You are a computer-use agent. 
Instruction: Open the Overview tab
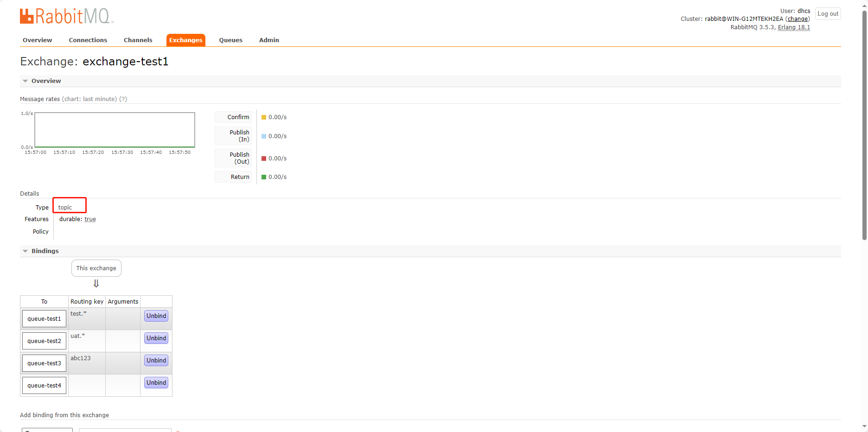[38, 40]
